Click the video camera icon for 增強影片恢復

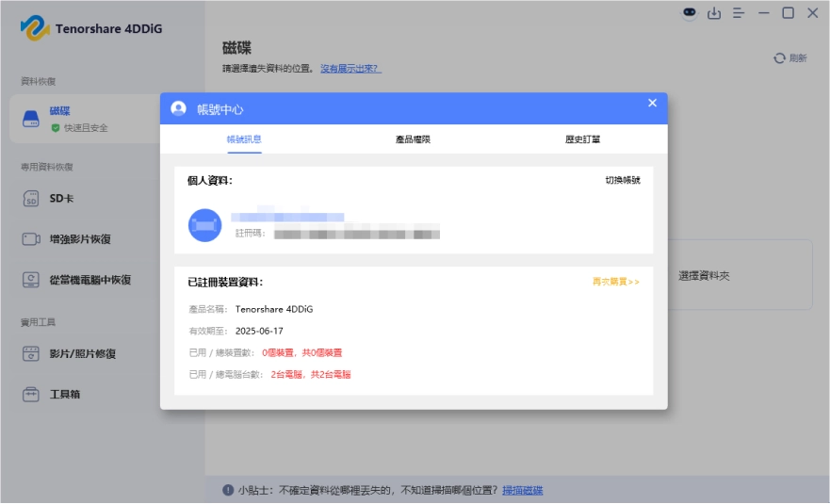click(31, 239)
